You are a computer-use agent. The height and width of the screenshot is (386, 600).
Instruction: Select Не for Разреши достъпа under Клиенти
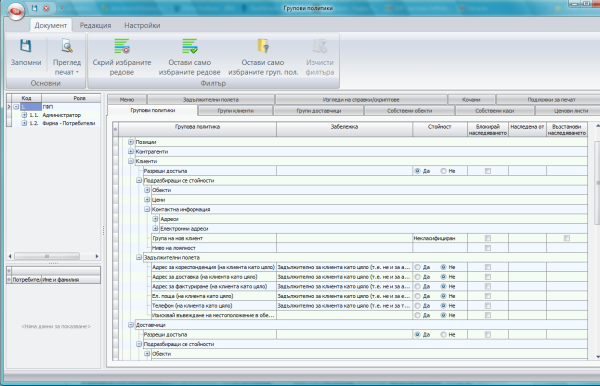click(x=443, y=171)
